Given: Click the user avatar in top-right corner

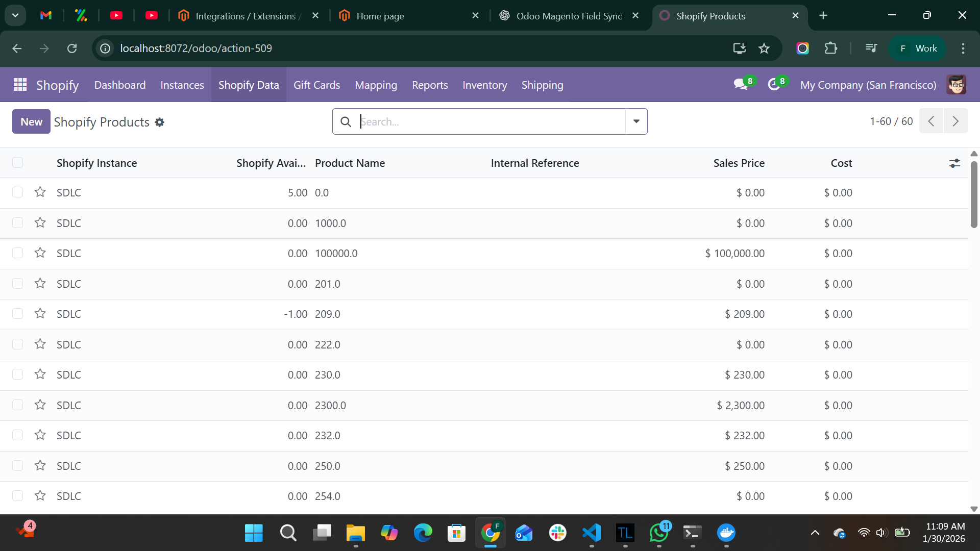Looking at the screenshot, I should (957, 85).
